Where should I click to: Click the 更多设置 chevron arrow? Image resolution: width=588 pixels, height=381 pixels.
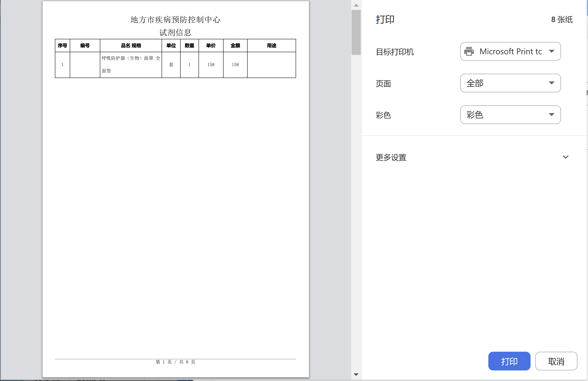pyautogui.click(x=566, y=157)
